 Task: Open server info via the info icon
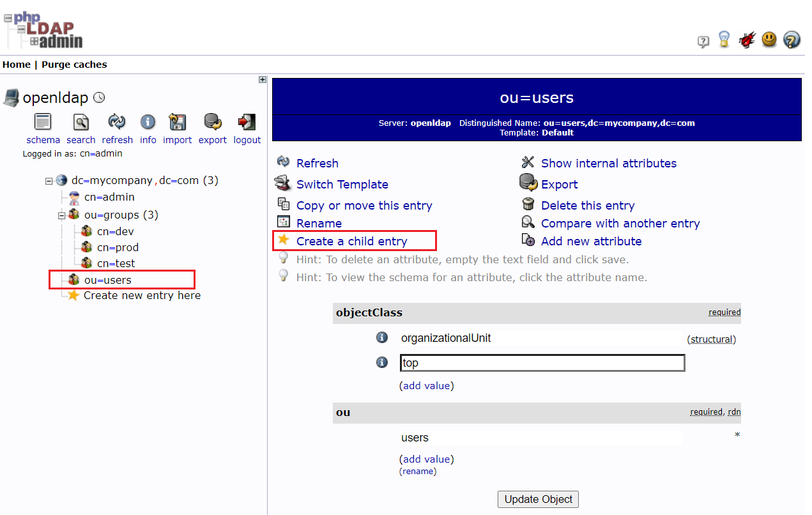148,121
